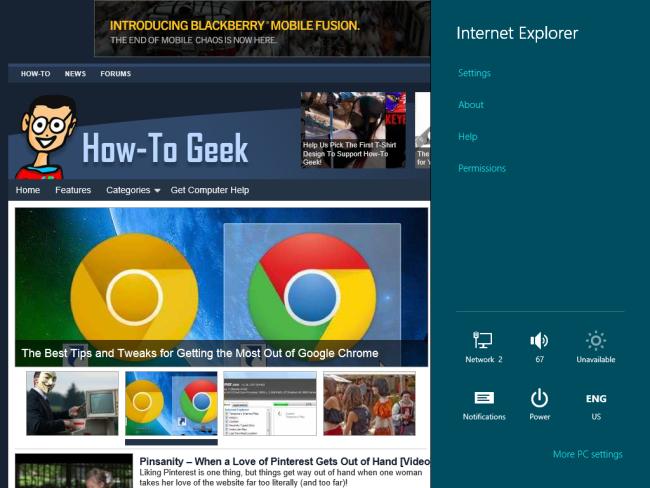Click the BlackBerry Mobile Fusion banner ad
The width and height of the screenshot is (650, 488).
click(262, 28)
